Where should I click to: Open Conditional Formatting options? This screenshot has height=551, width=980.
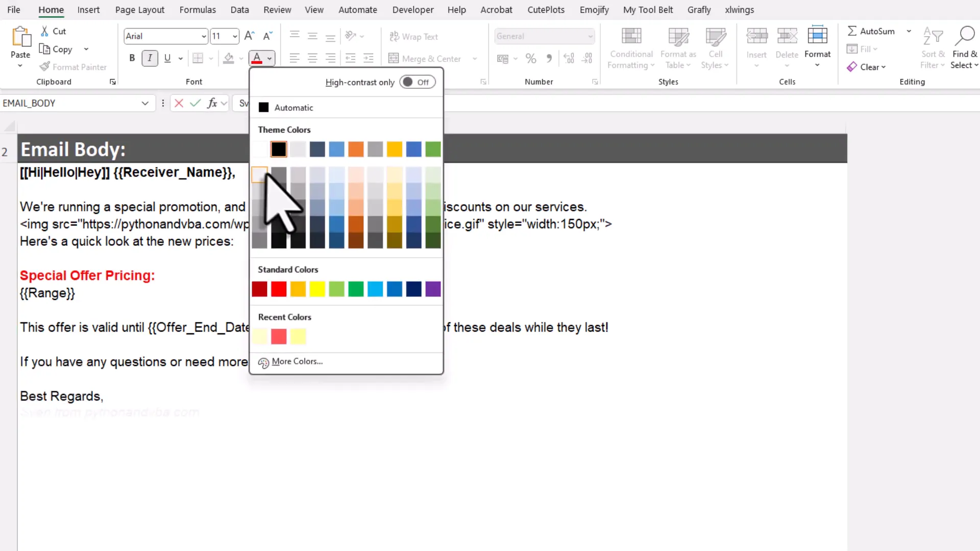click(x=631, y=48)
